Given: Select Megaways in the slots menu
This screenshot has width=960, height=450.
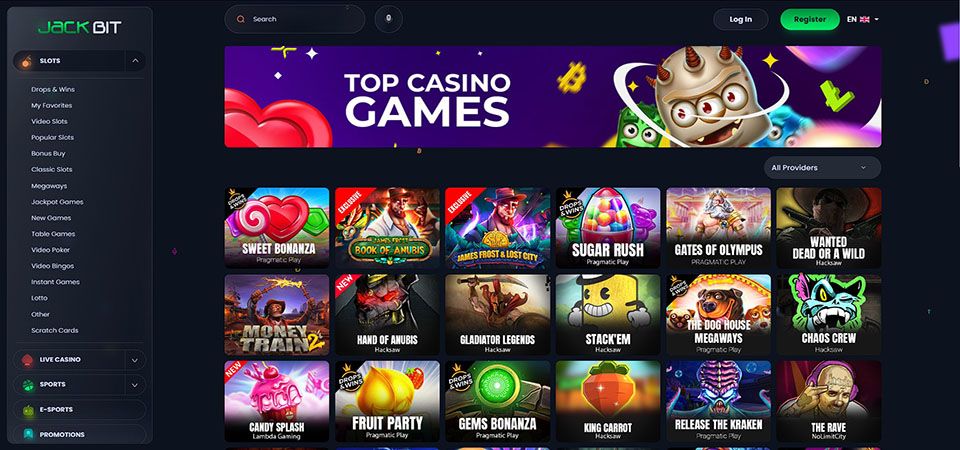Looking at the screenshot, I should [x=49, y=186].
